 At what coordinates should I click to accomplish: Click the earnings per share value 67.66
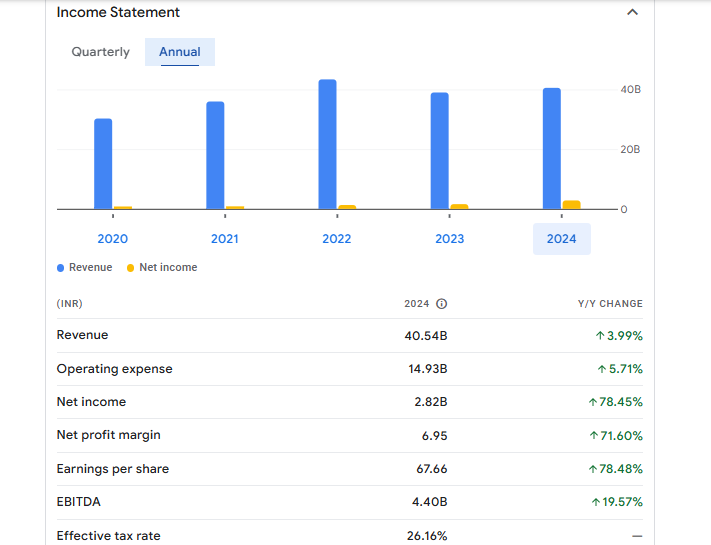click(432, 469)
